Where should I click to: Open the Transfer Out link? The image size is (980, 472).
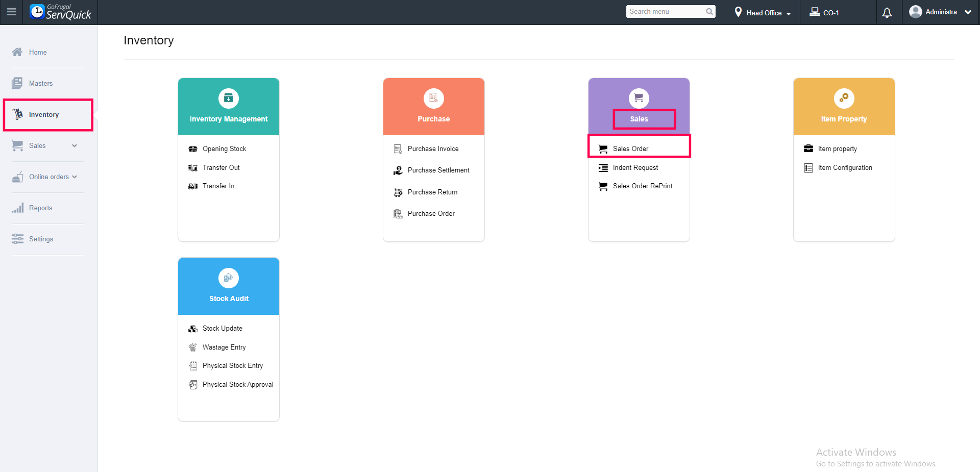coord(221,168)
